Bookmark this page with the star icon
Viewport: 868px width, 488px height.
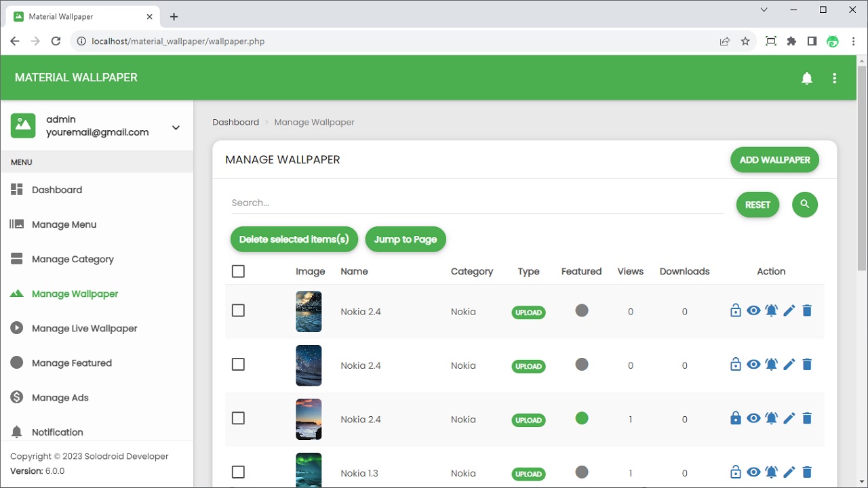pyautogui.click(x=745, y=41)
